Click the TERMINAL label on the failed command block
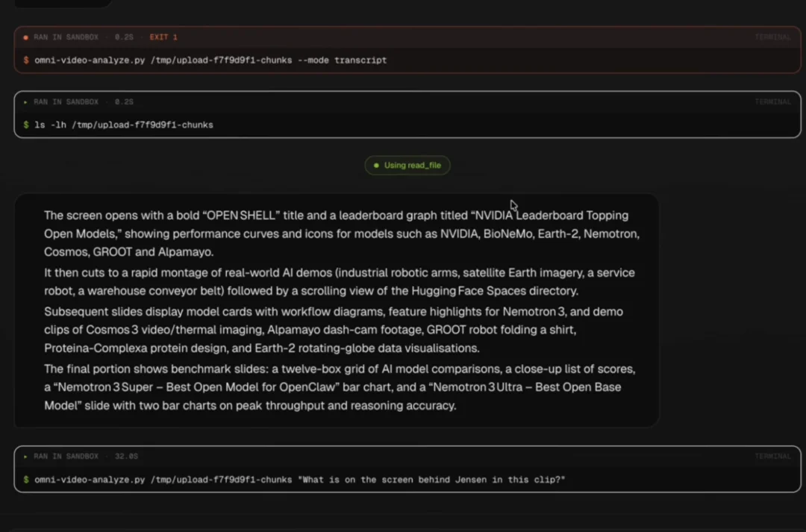This screenshot has height=532, width=806. click(772, 37)
